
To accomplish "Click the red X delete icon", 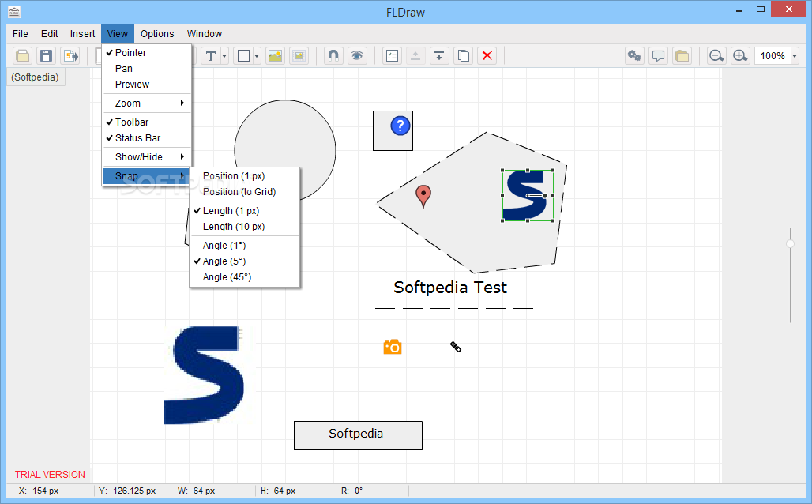I will pyautogui.click(x=487, y=55).
